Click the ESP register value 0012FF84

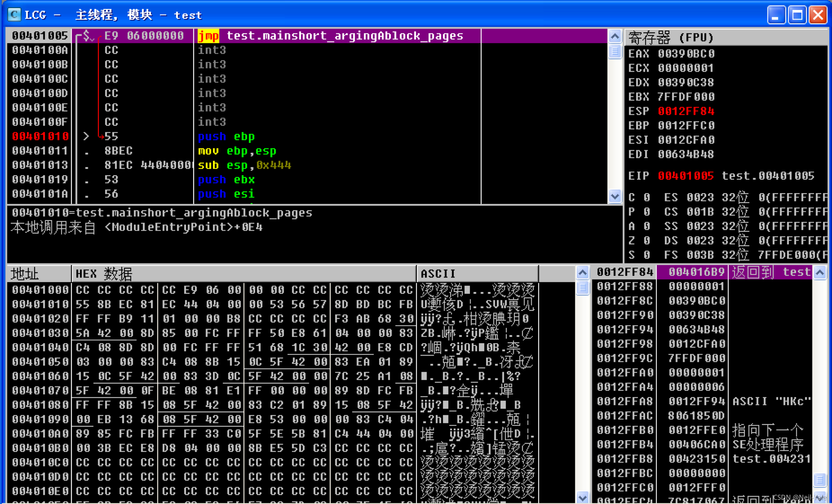[686, 111]
